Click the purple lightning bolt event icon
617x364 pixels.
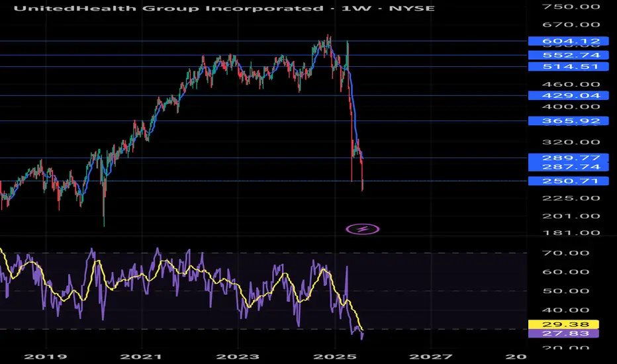[x=362, y=229]
